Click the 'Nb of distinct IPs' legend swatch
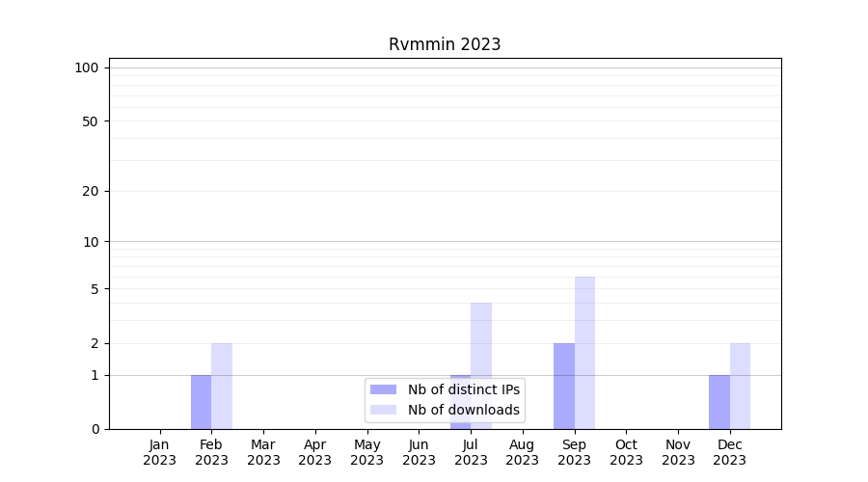 (x=383, y=389)
